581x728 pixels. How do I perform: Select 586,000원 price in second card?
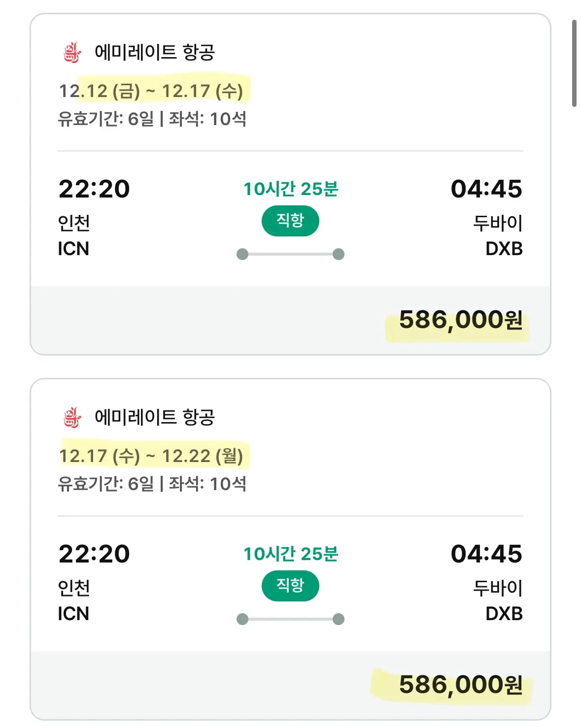pyautogui.click(x=460, y=685)
